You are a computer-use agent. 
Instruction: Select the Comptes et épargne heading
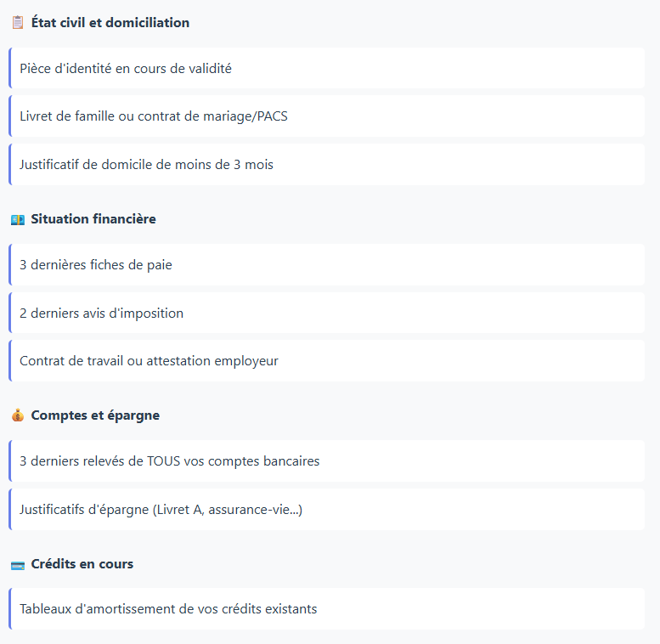[x=95, y=415]
